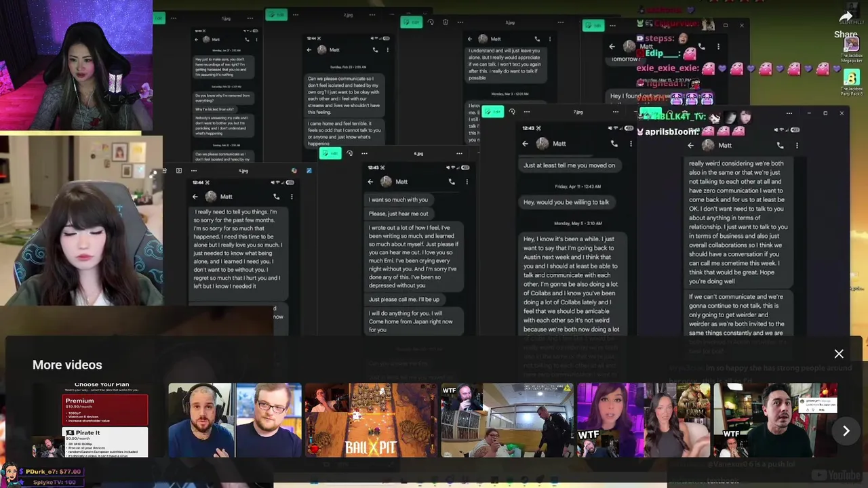Click the 'Hey, would you be willing to talk' message
The height and width of the screenshot is (488, 868).
566,202
